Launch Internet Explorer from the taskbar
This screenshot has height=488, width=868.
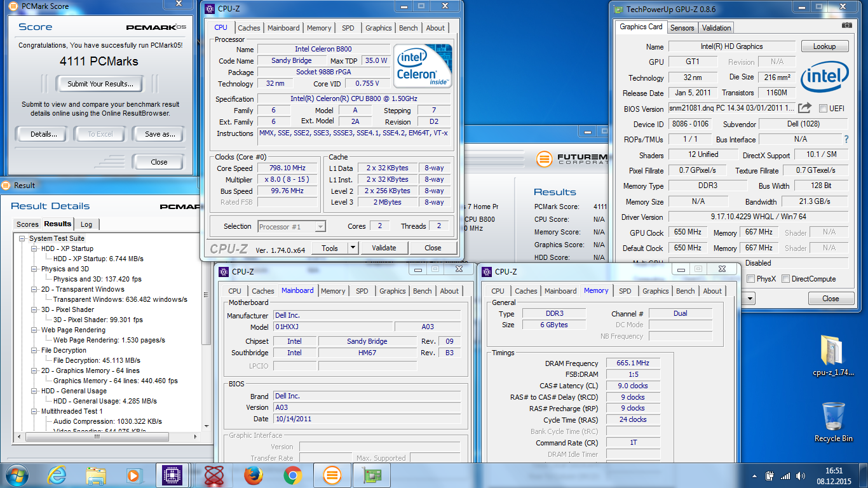click(58, 475)
